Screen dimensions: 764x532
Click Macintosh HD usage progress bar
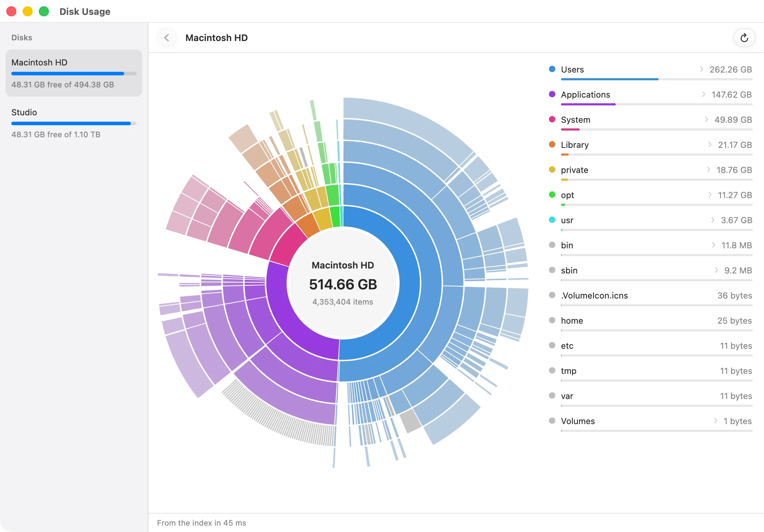(x=74, y=74)
